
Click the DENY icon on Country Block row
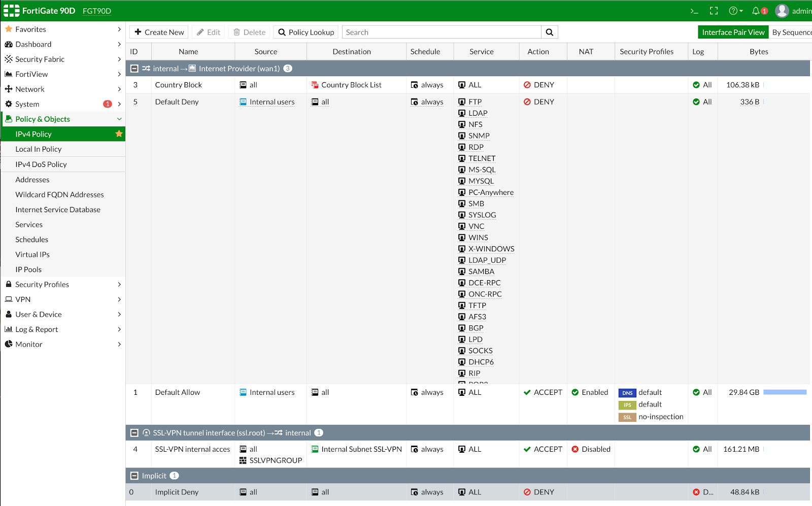click(x=527, y=85)
